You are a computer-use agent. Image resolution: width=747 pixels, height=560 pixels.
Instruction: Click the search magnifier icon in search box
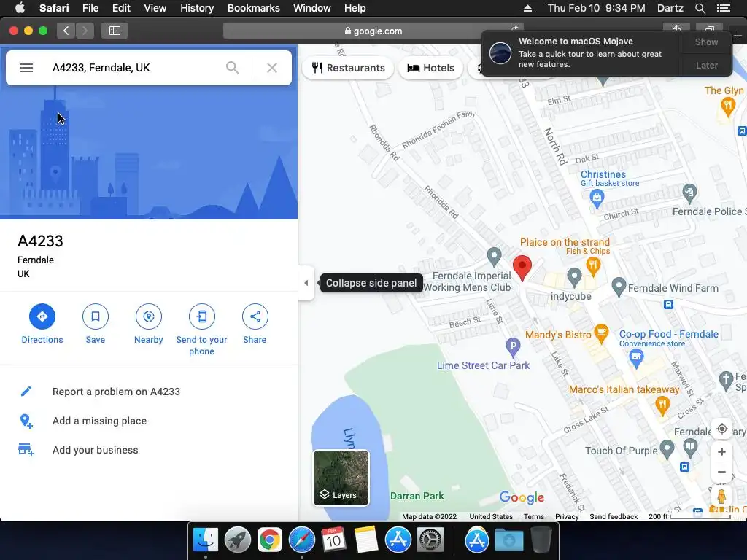[233, 68]
